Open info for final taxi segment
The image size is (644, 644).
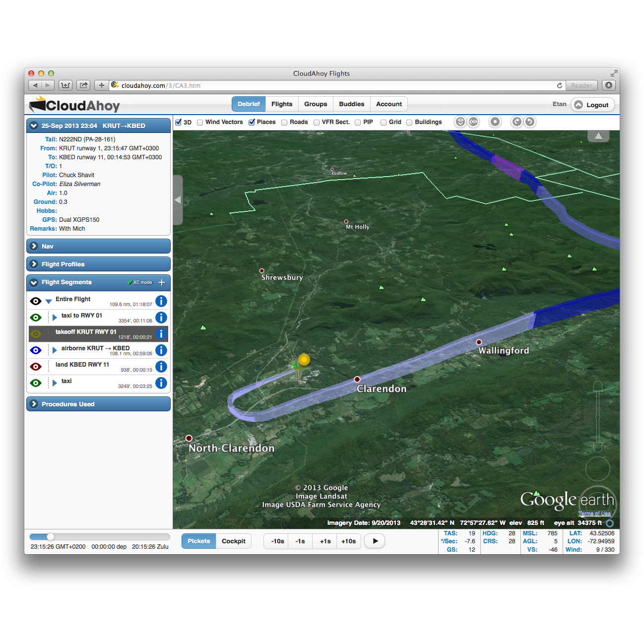[x=161, y=383]
